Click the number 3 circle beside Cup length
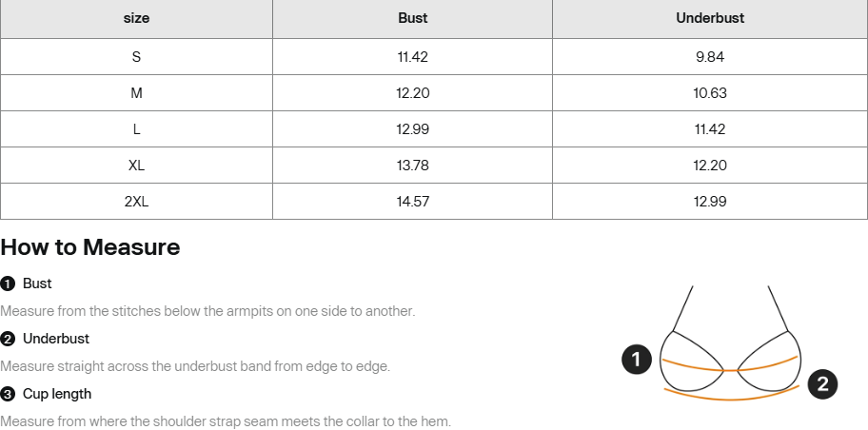Viewport: 868px width, 430px height. tap(8, 395)
